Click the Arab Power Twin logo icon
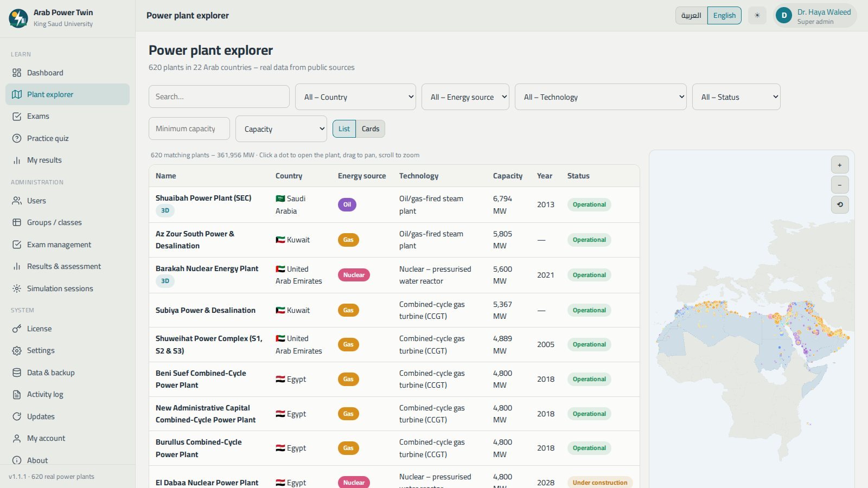868x488 pixels. point(18,18)
